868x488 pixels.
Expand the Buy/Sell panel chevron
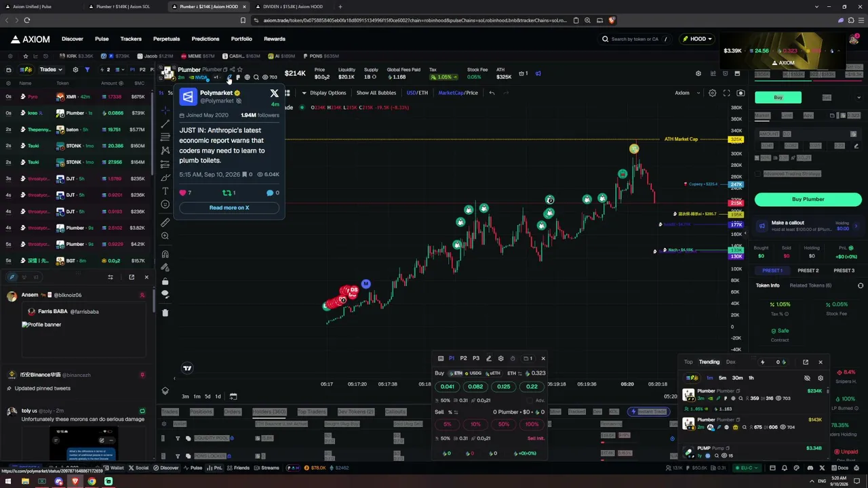[x=859, y=98]
